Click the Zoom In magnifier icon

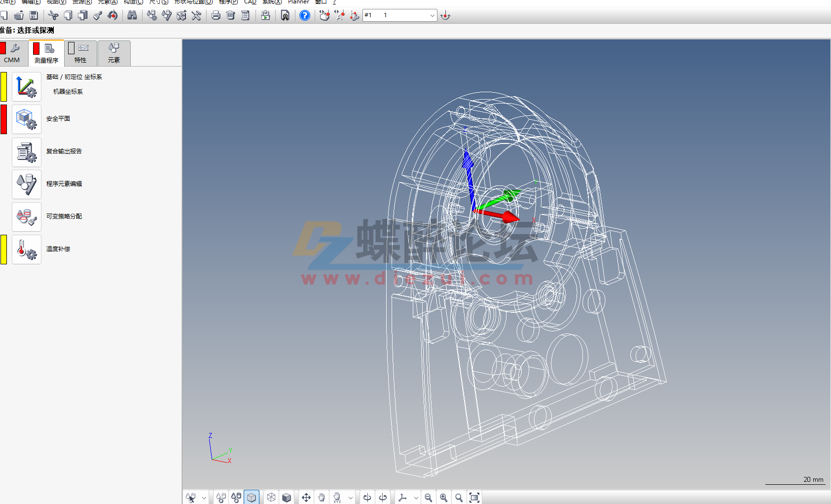click(x=443, y=497)
